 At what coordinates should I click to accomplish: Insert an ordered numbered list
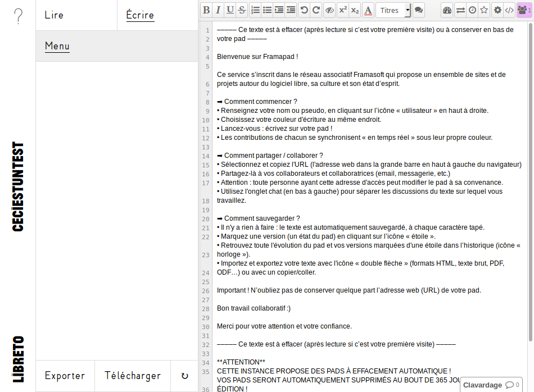pos(255,10)
